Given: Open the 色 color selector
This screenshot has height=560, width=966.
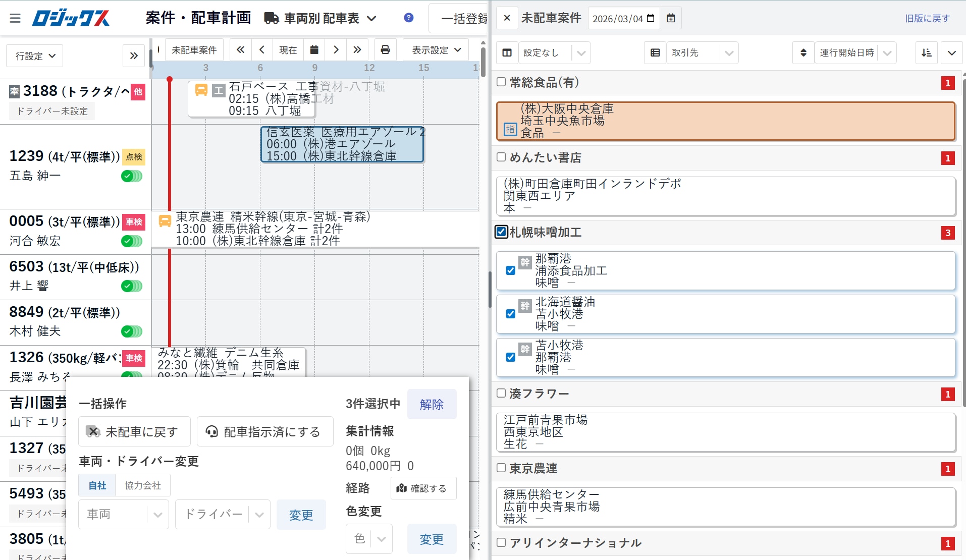Looking at the screenshot, I should click(x=369, y=539).
